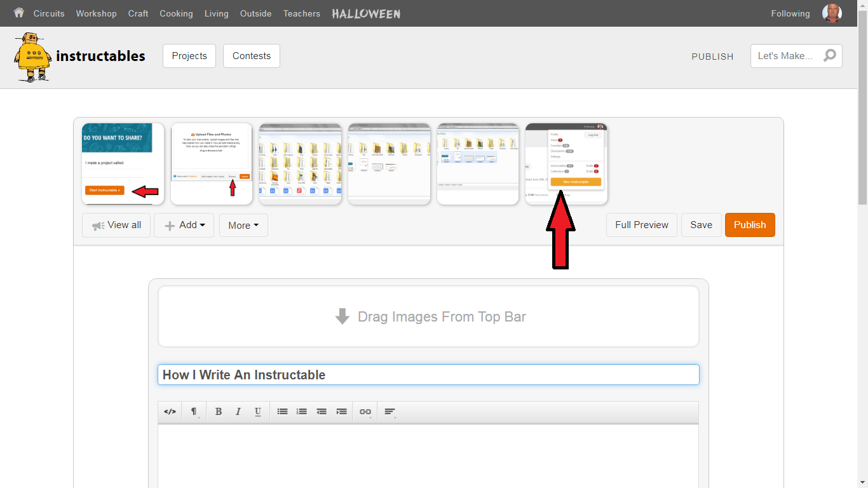Insert a hyperlink using the chain icon
The width and height of the screenshot is (868, 488).
click(x=365, y=412)
